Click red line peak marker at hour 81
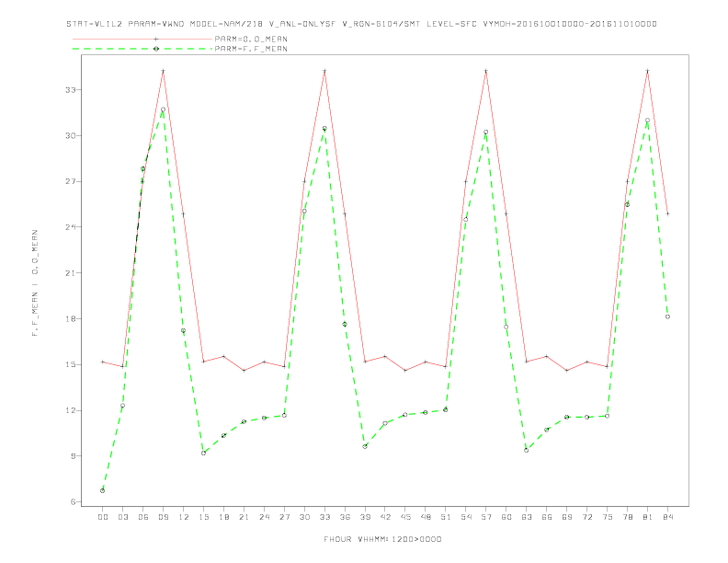728x563 pixels. click(x=648, y=71)
